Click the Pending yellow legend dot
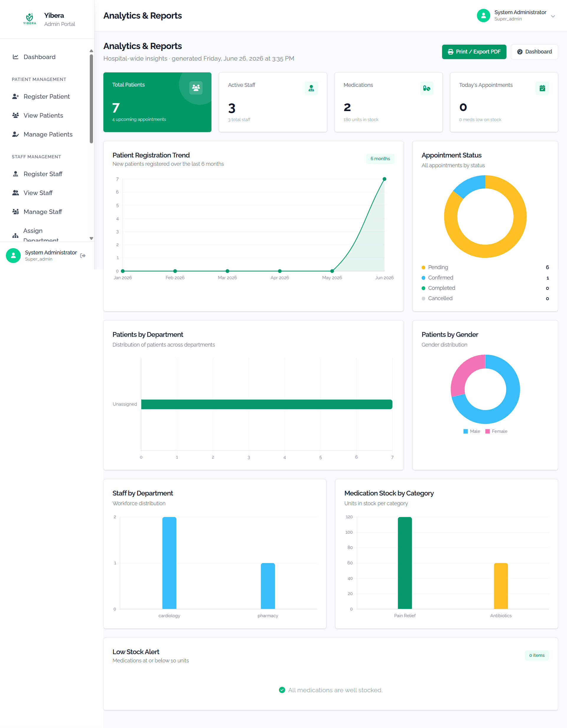The height and width of the screenshot is (728, 567). [x=423, y=268]
